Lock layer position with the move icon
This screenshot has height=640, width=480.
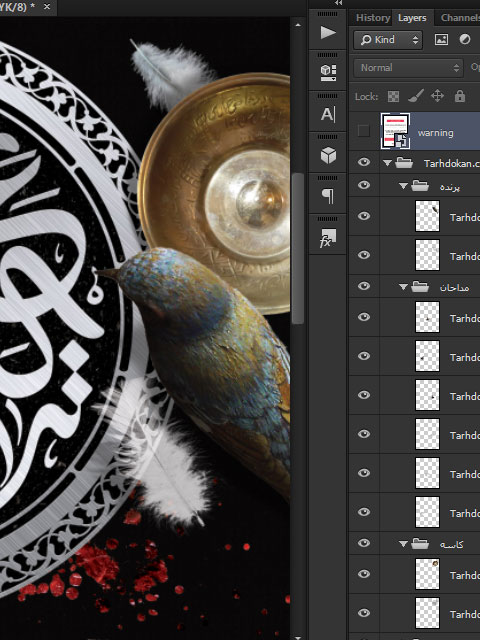[438, 96]
